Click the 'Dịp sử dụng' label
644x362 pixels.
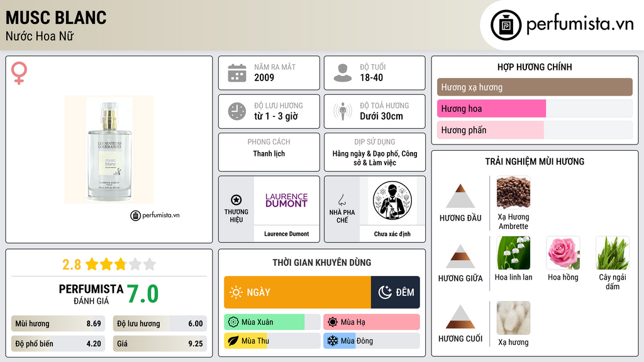click(x=375, y=141)
